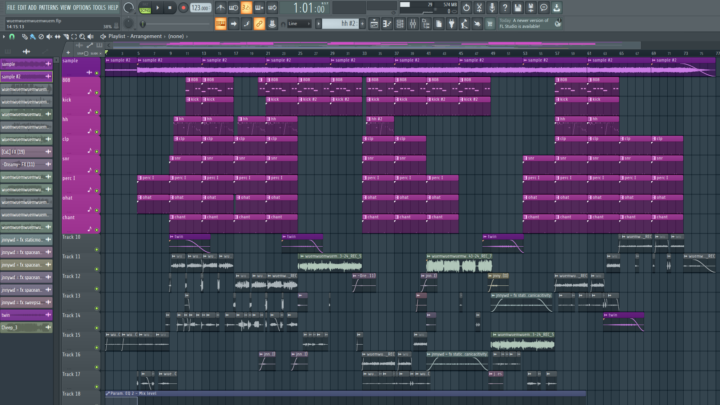
Task: Open the PATTERNS menu
Action: pos(48,7)
